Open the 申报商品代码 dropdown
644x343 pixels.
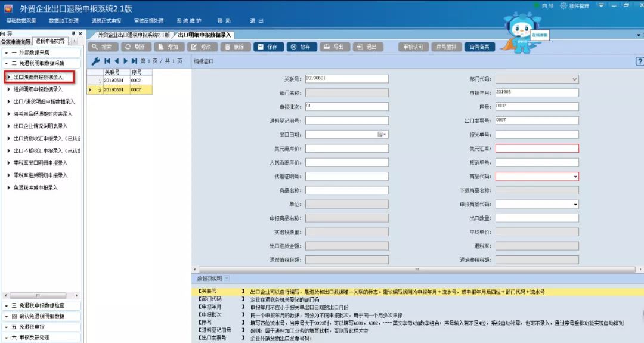tap(575, 204)
